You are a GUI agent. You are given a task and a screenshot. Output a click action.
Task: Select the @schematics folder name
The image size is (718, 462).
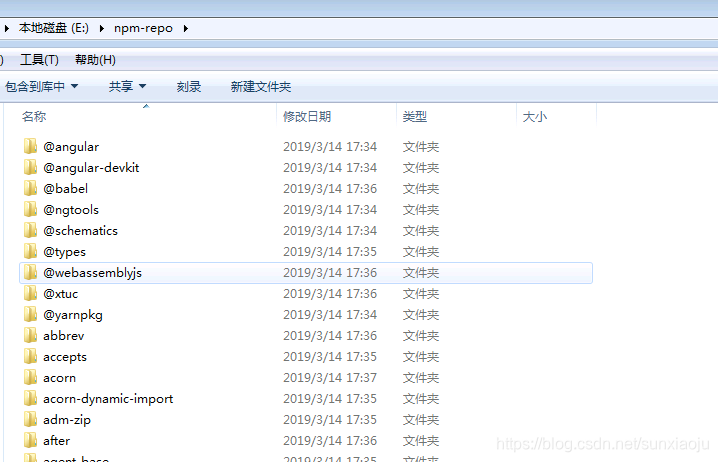click(81, 231)
